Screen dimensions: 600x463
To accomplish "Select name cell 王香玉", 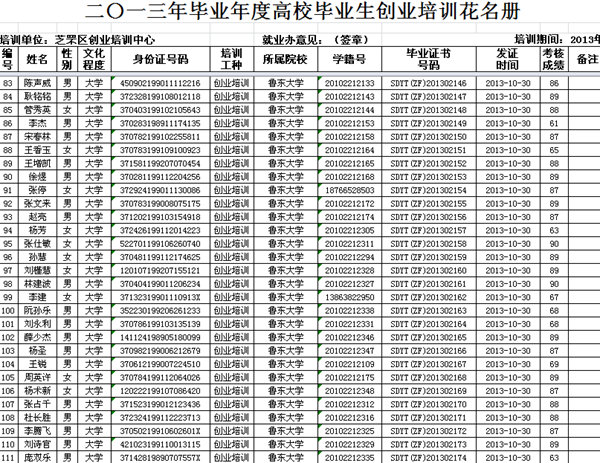I will [x=38, y=150].
